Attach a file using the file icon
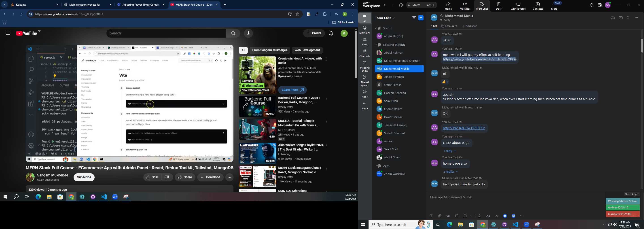 click(457, 216)
